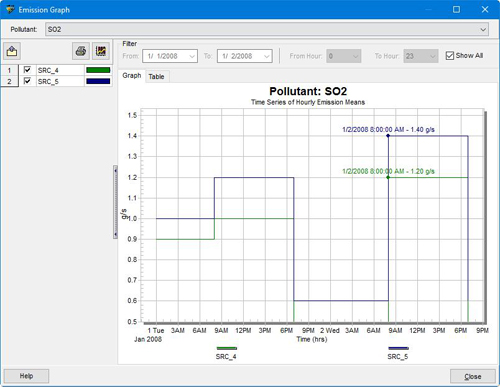The width and height of the screenshot is (500, 387).
Task: Click the Emission Graph title bar icon
Action: pyautogui.click(x=10, y=9)
